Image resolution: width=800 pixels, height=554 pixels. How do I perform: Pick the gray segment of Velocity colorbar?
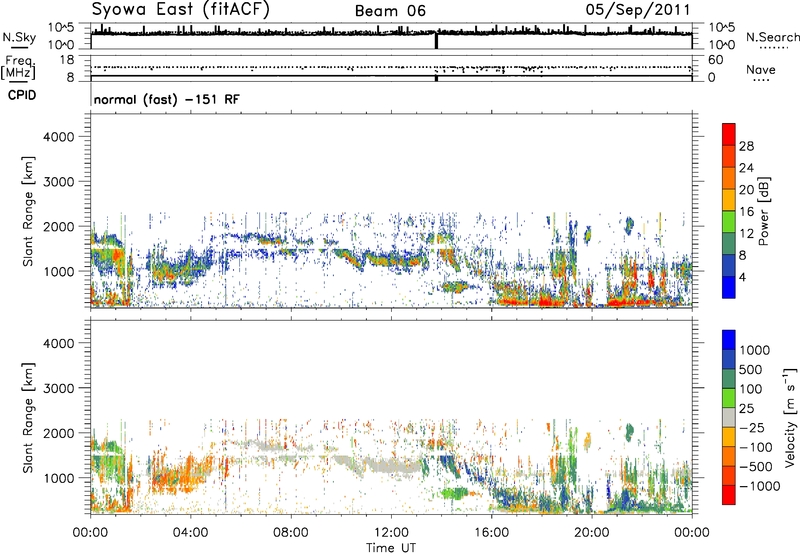coord(729,417)
